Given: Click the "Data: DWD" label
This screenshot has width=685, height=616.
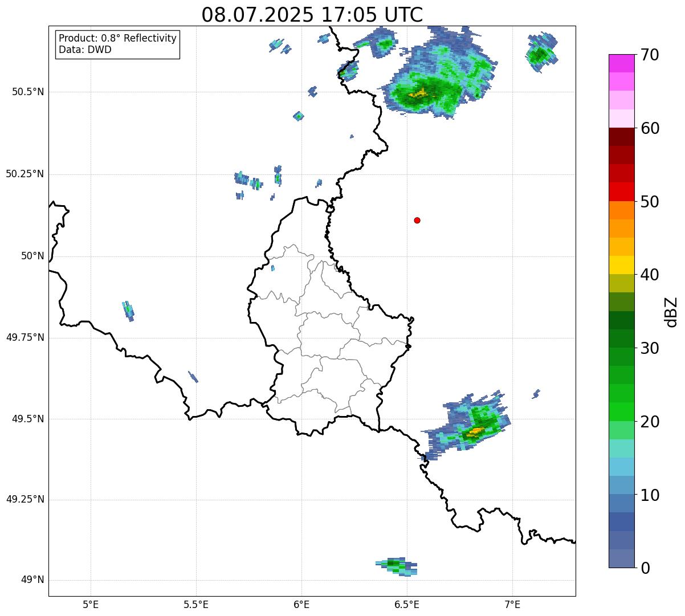Looking at the screenshot, I should click(x=85, y=50).
